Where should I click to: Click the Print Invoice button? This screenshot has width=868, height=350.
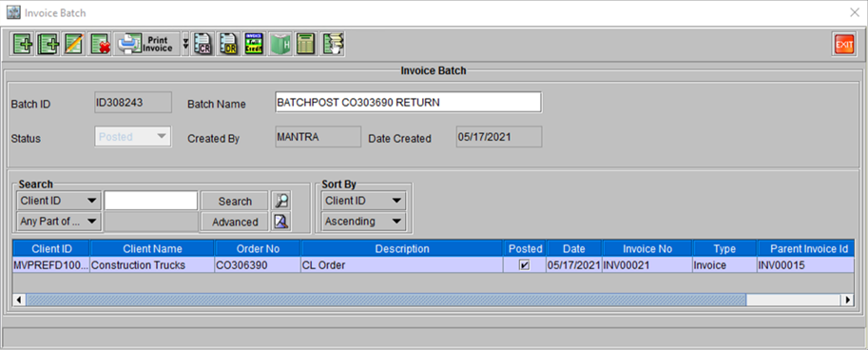(x=147, y=44)
